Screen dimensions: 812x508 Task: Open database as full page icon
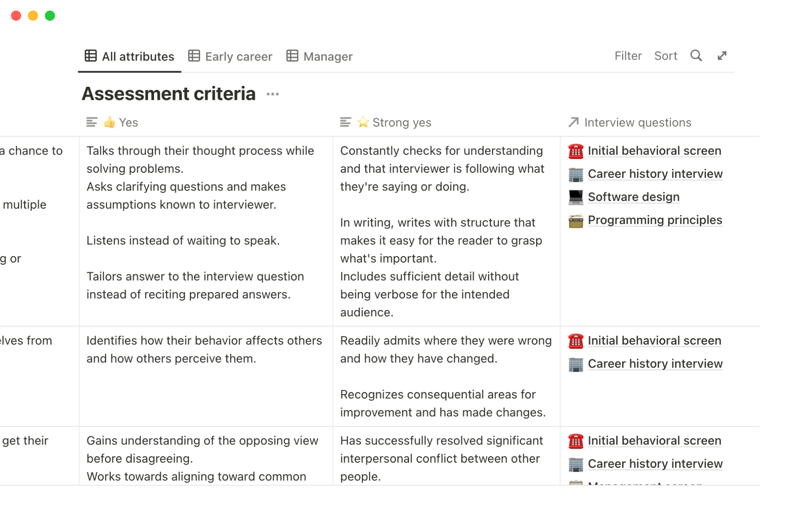(722, 56)
